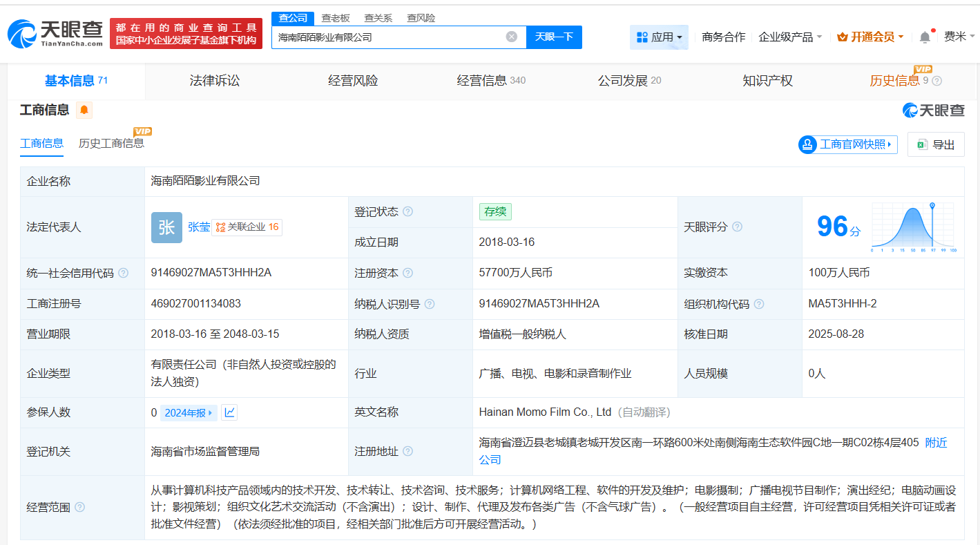Click the help icon next to 注册资本
Viewport: 980px width, 545px height.
pos(407,273)
